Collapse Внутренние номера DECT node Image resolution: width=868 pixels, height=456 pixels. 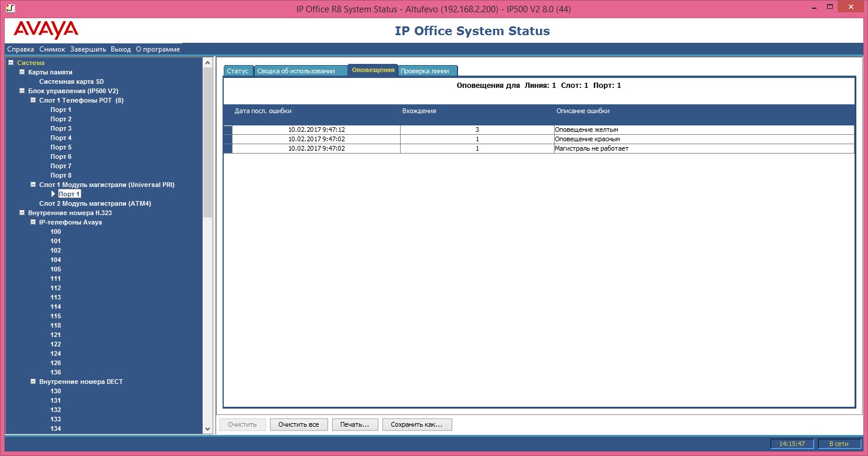click(33, 382)
